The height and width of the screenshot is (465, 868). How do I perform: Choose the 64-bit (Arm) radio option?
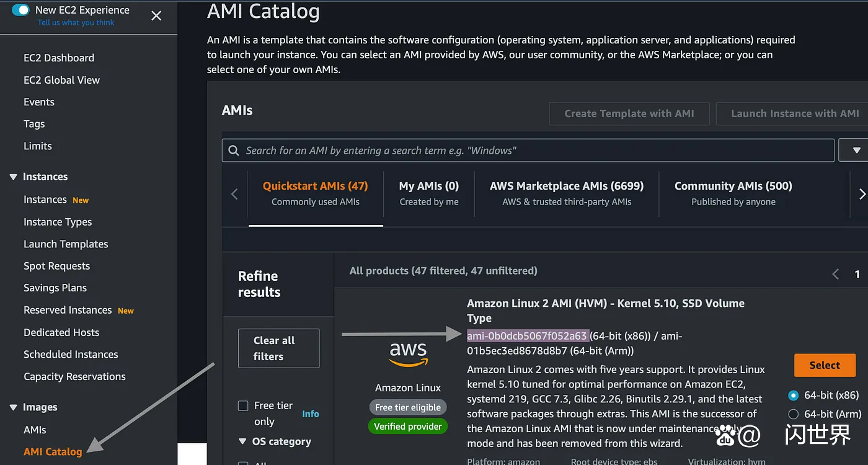click(793, 414)
